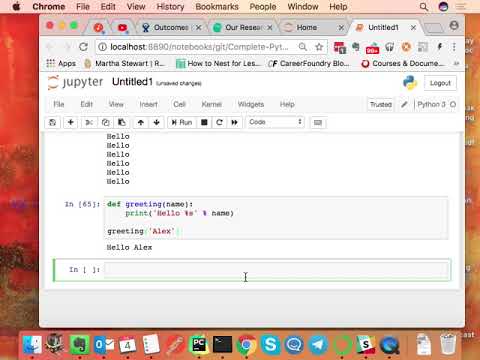Open Spotlight search in menu bar

pos(424,7)
